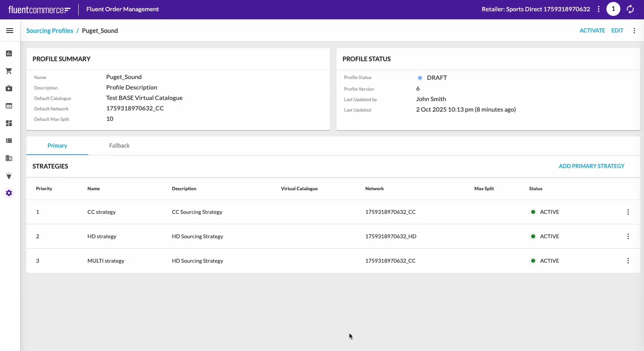Screen dimensions: 644x351
Task: Click the Sourcing Profiles breadcrumb link
Action: click(x=50, y=31)
